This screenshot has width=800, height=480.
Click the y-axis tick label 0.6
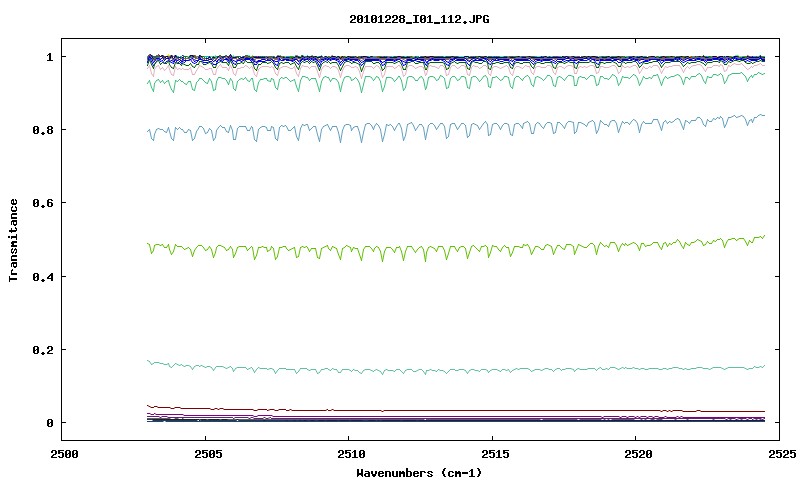pyautogui.click(x=43, y=203)
